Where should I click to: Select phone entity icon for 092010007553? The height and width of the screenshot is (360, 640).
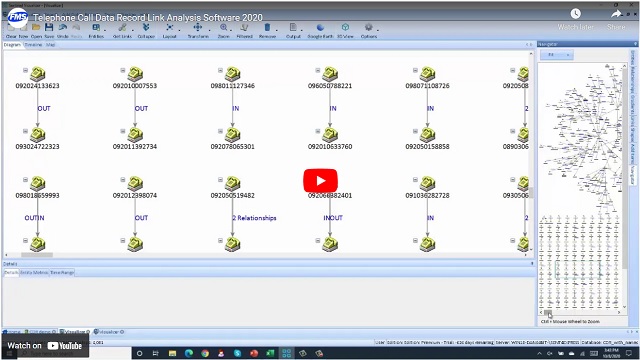pyautogui.click(x=135, y=74)
